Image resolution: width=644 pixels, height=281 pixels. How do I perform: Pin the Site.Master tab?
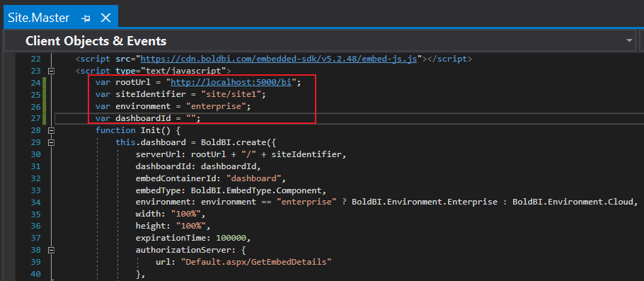[x=86, y=18]
